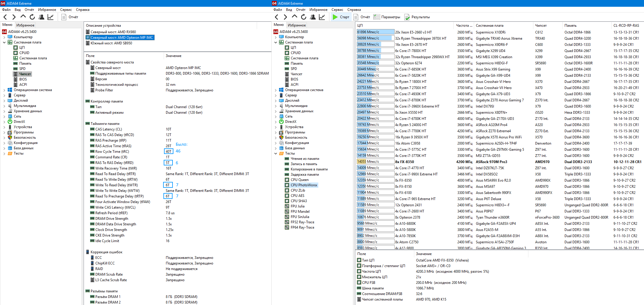Expand the Хранение данных node in right window tree
This screenshot has height=305, width=644.
[x=275, y=111]
